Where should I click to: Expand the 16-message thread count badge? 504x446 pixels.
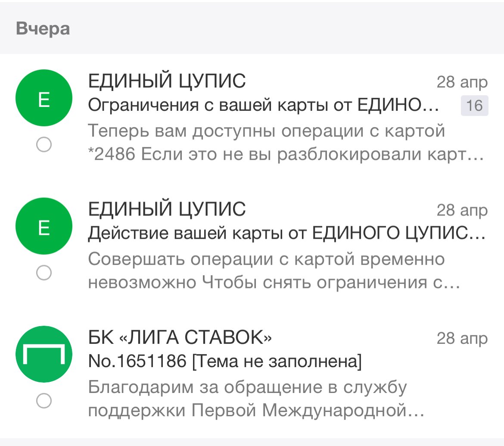[x=474, y=106]
